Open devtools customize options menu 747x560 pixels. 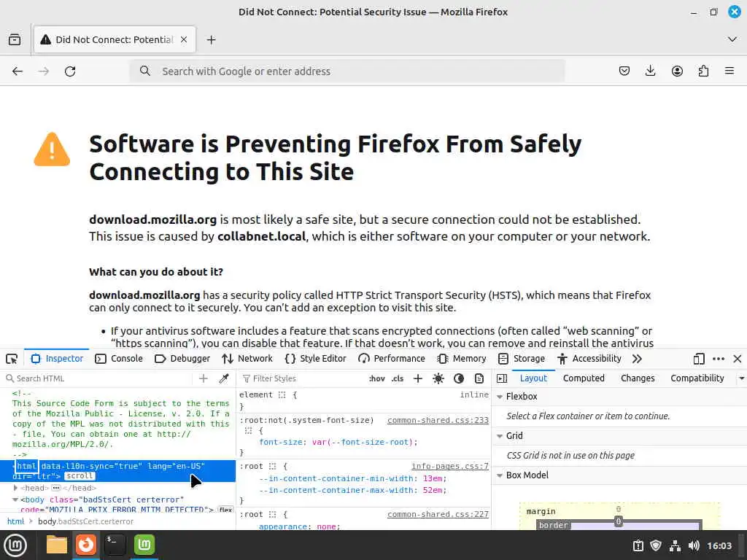click(x=719, y=359)
